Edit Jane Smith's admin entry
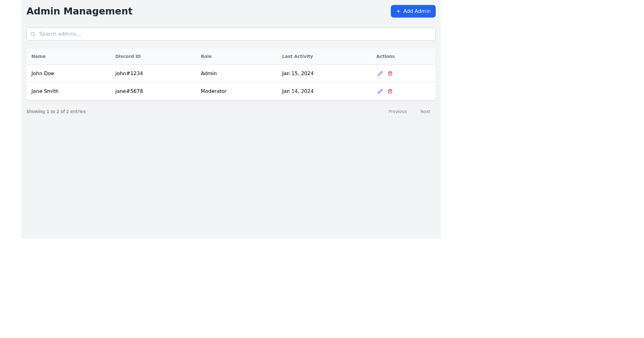The width and height of the screenshot is (644, 338). (380, 91)
